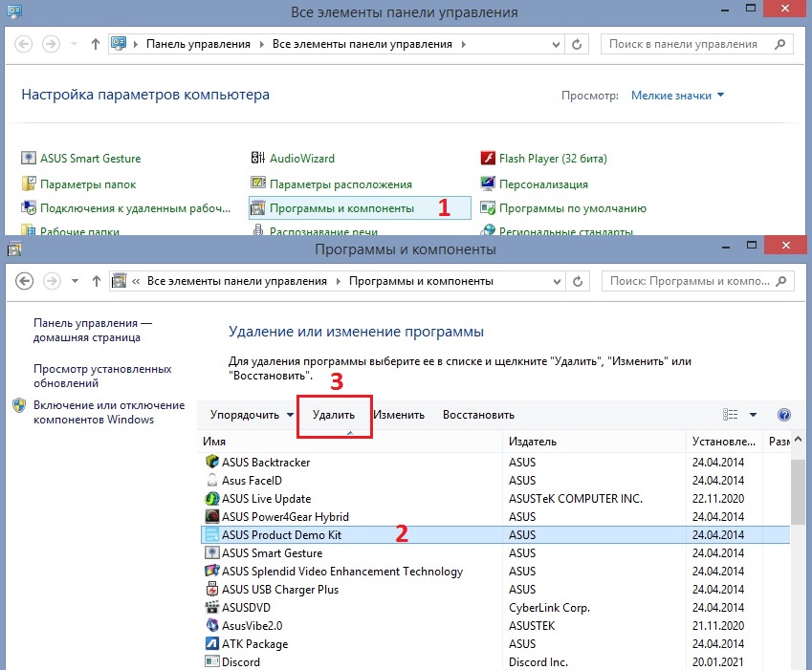Screen dimensions: 812x670
Task: Click Программы и компоненты icon in Control Panel
Action: click(258, 208)
